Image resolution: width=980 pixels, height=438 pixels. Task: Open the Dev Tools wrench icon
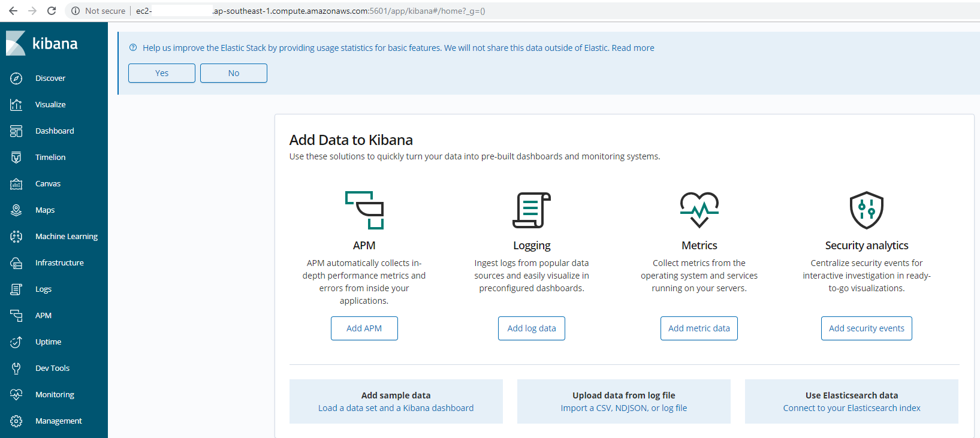tap(16, 368)
